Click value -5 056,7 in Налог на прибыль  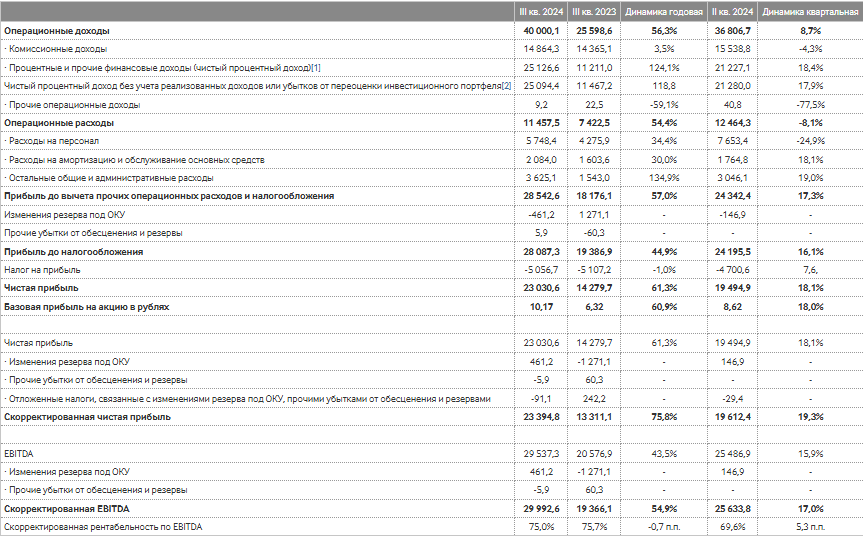(x=541, y=270)
